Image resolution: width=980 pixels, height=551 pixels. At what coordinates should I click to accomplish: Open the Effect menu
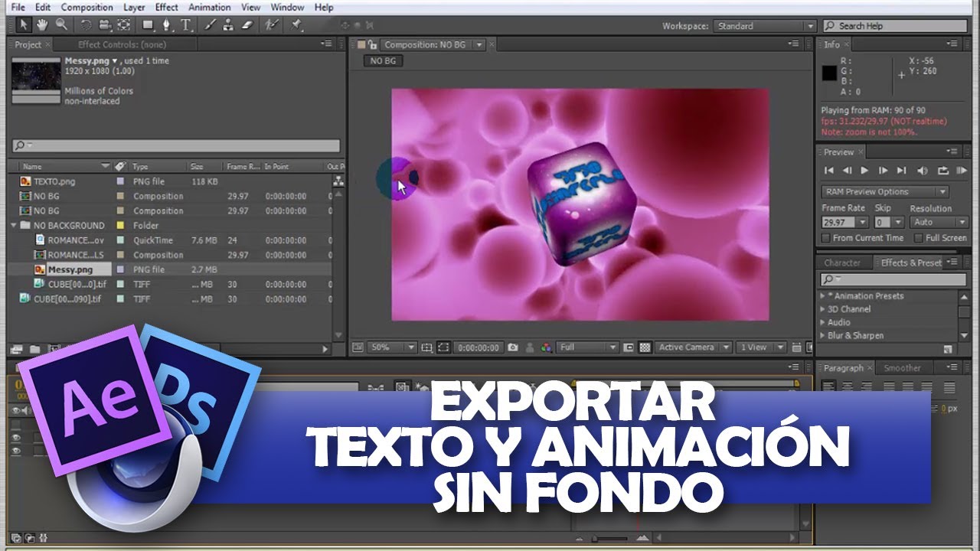[166, 7]
